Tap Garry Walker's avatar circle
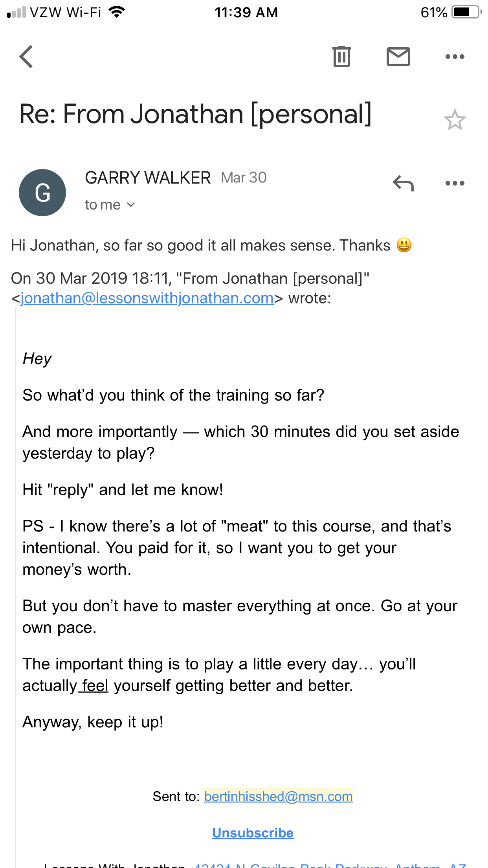Image resolution: width=488 pixels, height=868 pixels. tap(42, 193)
